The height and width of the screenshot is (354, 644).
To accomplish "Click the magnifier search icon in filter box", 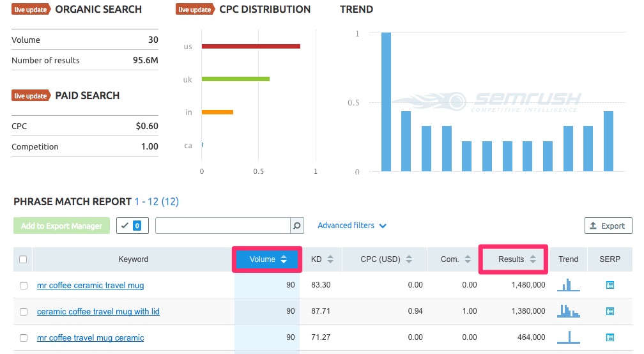I will [297, 226].
